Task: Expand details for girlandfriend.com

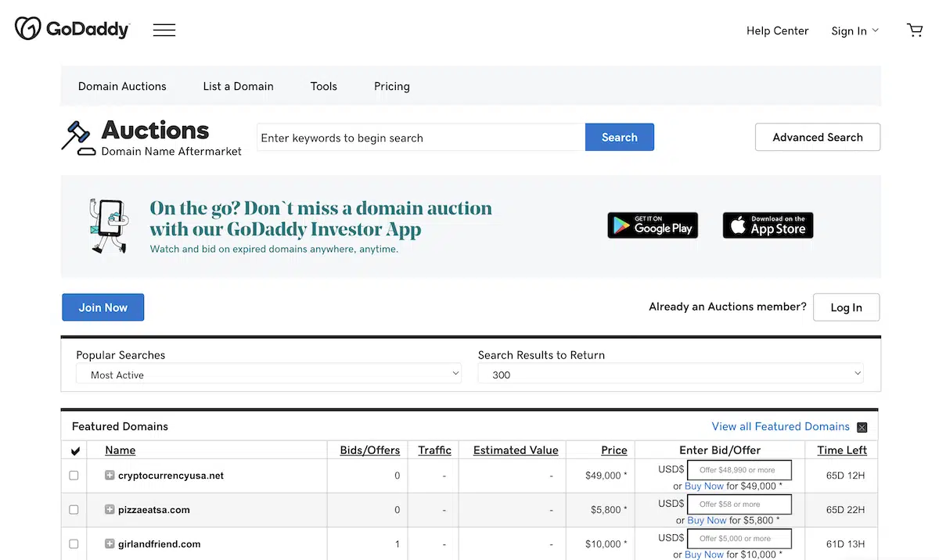Action: click(x=110, y=544)
